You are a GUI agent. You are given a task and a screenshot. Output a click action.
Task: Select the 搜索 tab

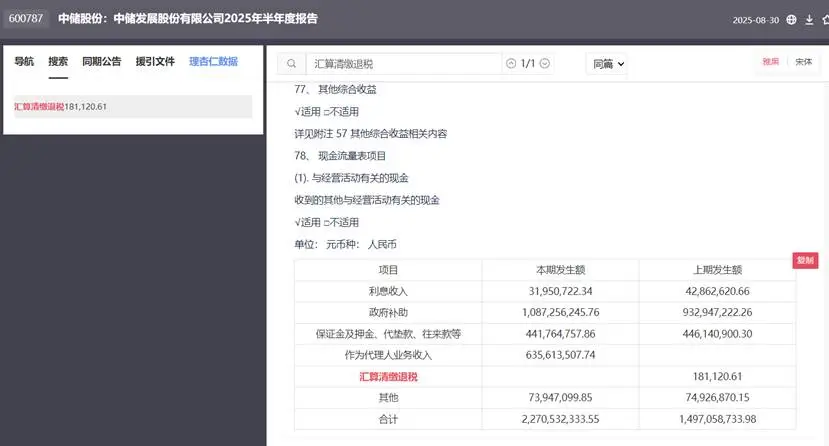tap(58, 61)
